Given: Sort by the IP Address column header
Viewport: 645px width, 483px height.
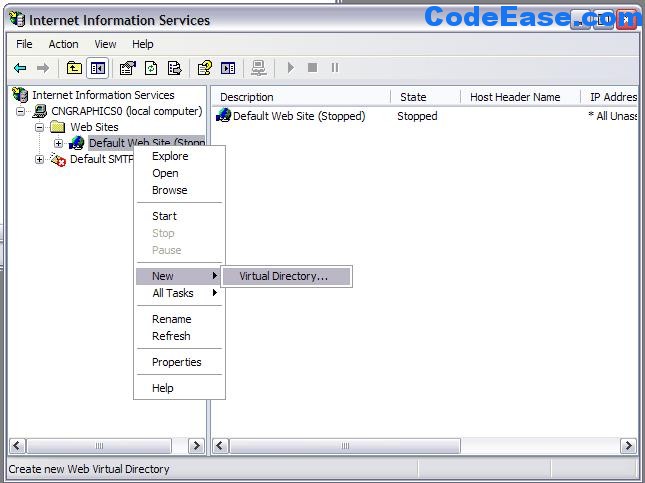Looking at the screenshot, I should [610, 97].
